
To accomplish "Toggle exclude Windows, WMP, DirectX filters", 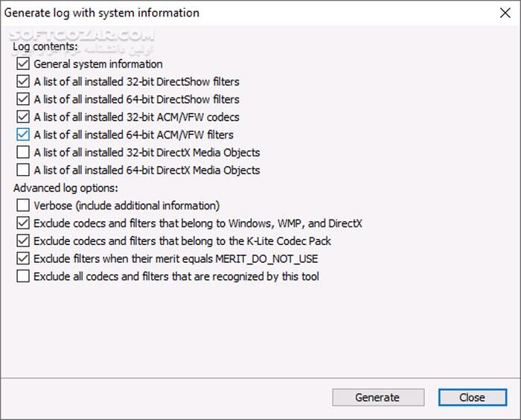I will tap(22, 223).
